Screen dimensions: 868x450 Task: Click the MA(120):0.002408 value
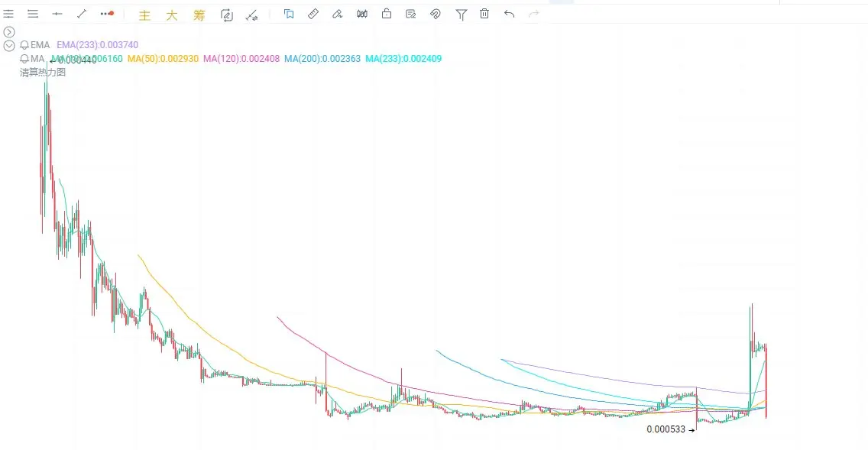(241, 59)
